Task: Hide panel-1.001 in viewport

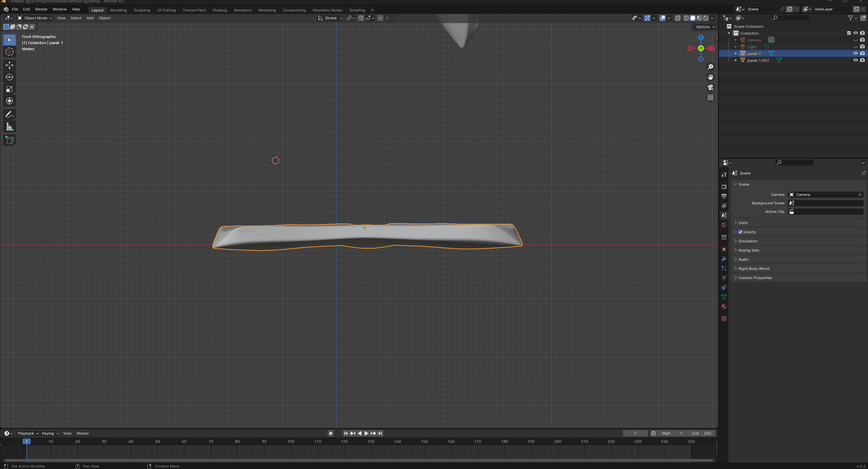Action: [855, 60]
